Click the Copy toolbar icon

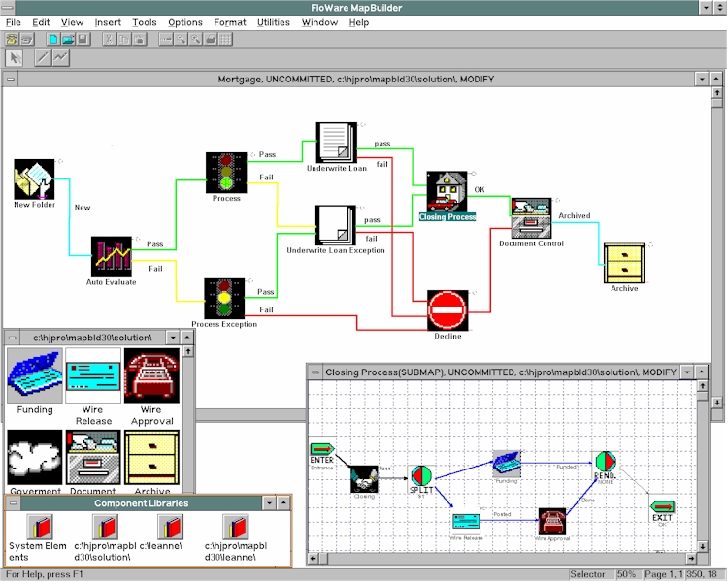pos(124,40)
